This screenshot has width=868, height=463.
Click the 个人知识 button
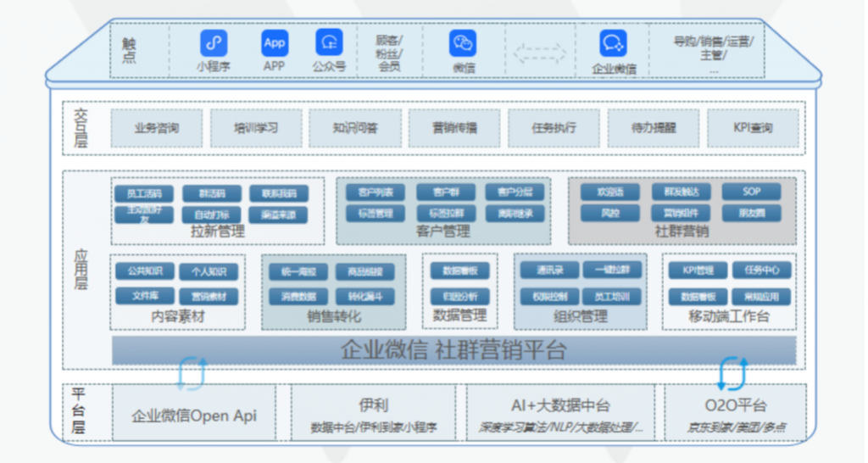(209, 272)
